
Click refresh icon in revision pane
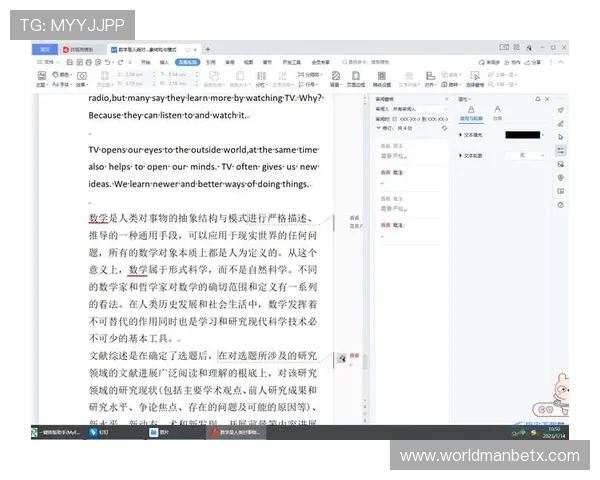(x=444, y=128)
